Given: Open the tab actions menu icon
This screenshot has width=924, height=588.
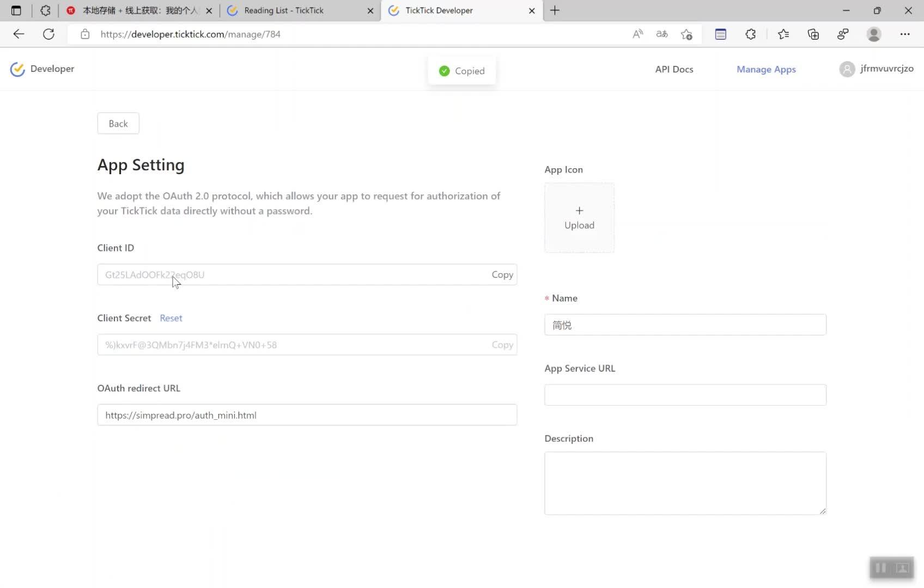Looking at the screenshot, I should [16, 10].
